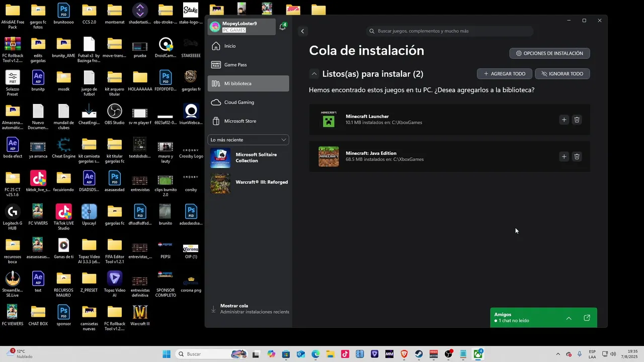
Task: Click the Windows taskbar Buscar search box
Action: click(x=212, y=354)
